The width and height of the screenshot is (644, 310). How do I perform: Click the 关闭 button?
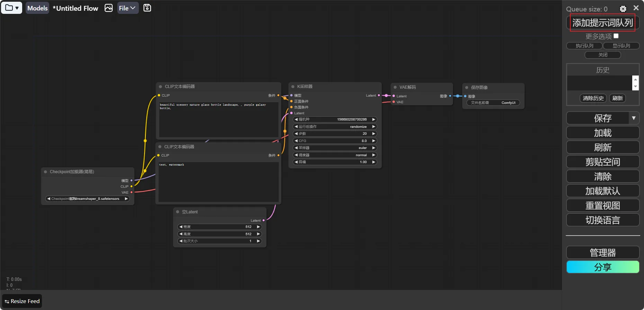click(x=603, y=55)
